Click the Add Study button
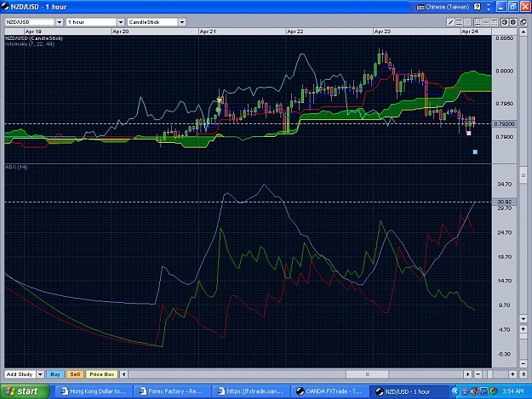Screen dimensions: 532x399 (x=20, y=374)
